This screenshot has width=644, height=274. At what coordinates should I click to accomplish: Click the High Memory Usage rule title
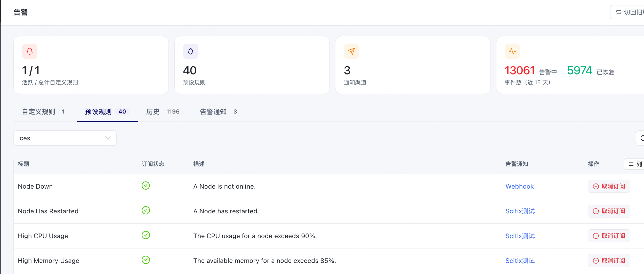[49, 261]
